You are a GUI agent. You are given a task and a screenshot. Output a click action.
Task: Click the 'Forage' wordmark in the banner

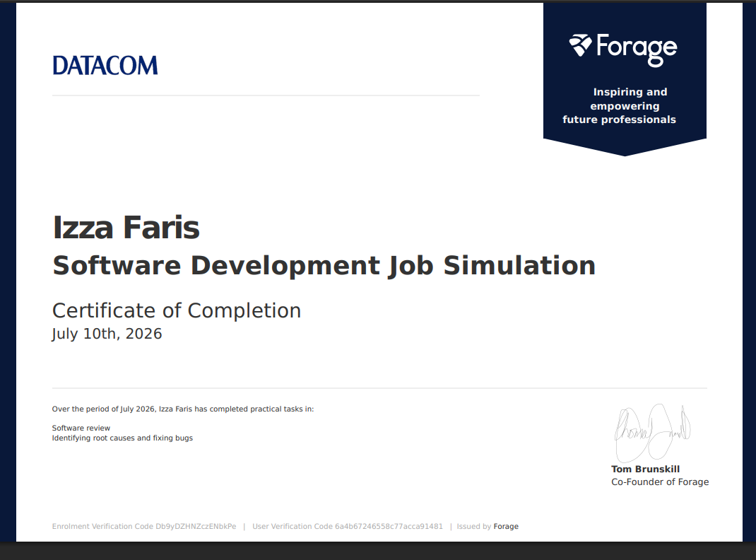637,49
